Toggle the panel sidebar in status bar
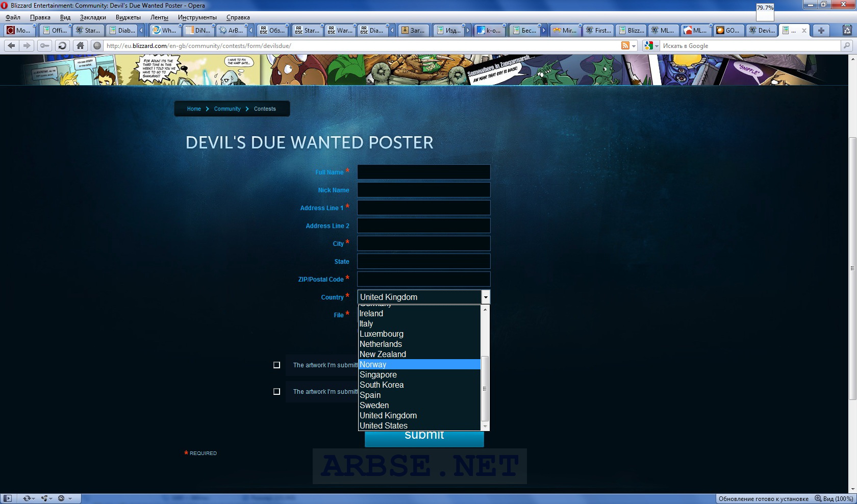This screenshot has width=857, height=504. (x=8, y=498)
